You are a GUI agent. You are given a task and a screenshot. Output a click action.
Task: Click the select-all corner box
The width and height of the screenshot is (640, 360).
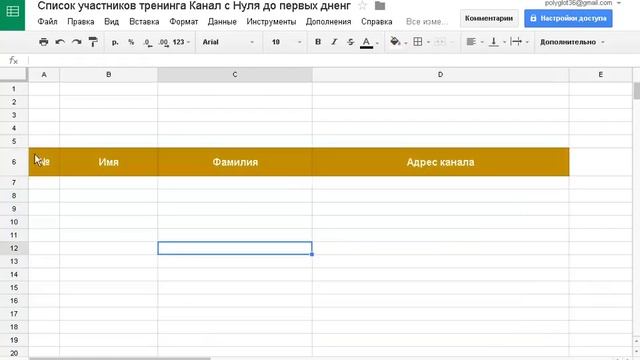pyautogui.click(x=14, y=75)
